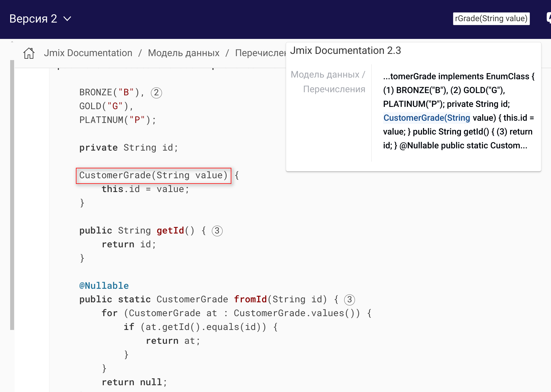Click the 'return null;' code line
This screenshot has width=551, height=392.
coord(134,382)
